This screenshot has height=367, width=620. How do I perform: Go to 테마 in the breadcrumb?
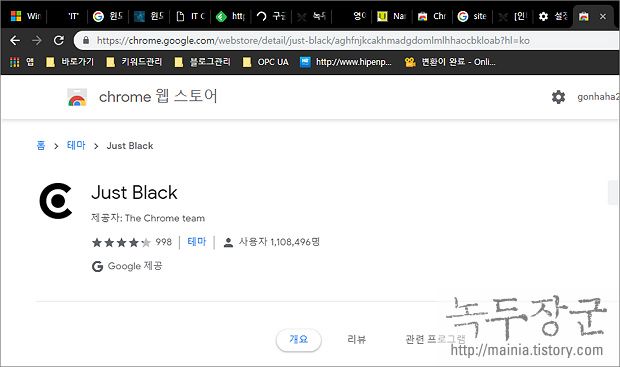click(x=76, y=146)
